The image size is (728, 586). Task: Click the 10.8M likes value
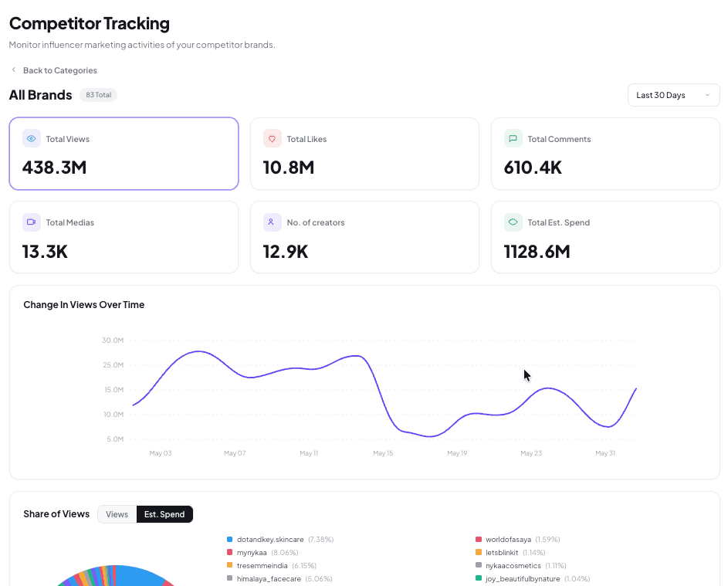(x=289, y=168)
